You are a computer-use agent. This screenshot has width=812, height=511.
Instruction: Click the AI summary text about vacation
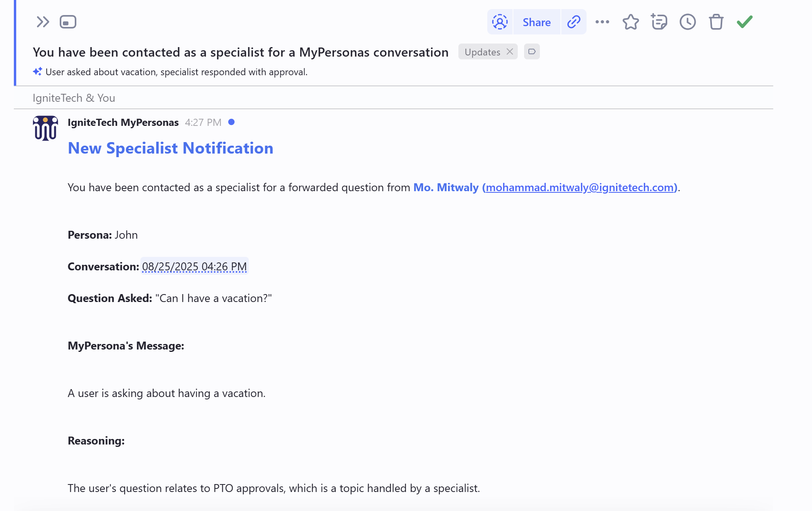(176, 72)
